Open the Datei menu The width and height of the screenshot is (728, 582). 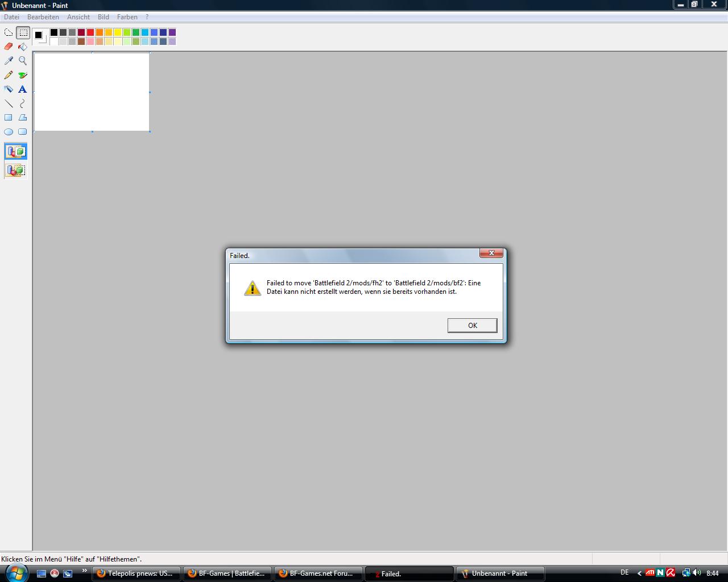click(x=11, y=17)
